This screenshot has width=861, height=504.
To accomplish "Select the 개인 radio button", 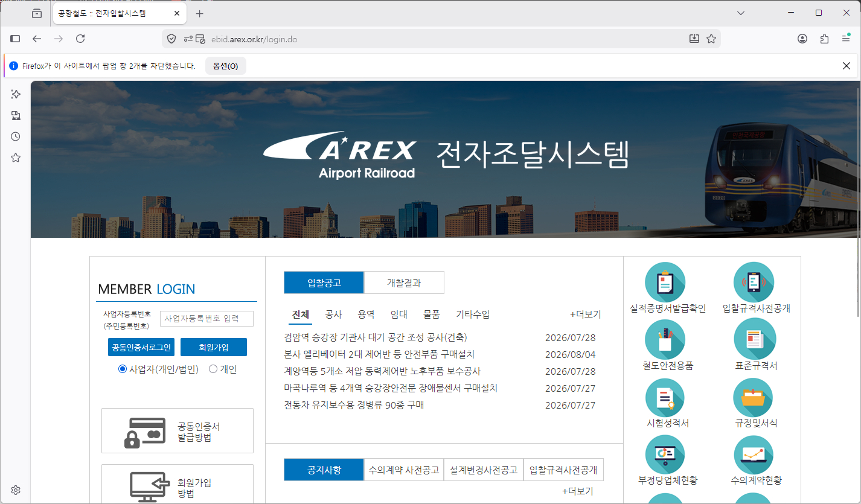I will [x=213, y=369].
